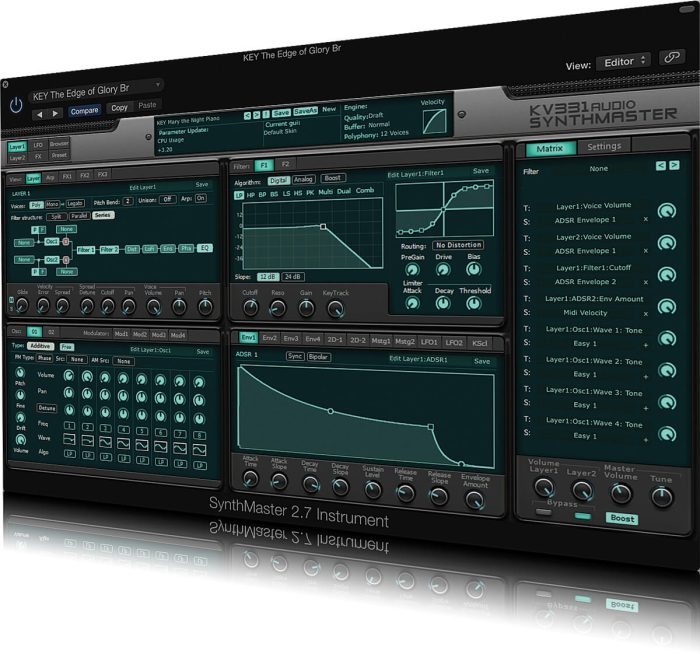Open Matrix Filter None dropdown
This screenshot has width=700, height=654.
598,169
